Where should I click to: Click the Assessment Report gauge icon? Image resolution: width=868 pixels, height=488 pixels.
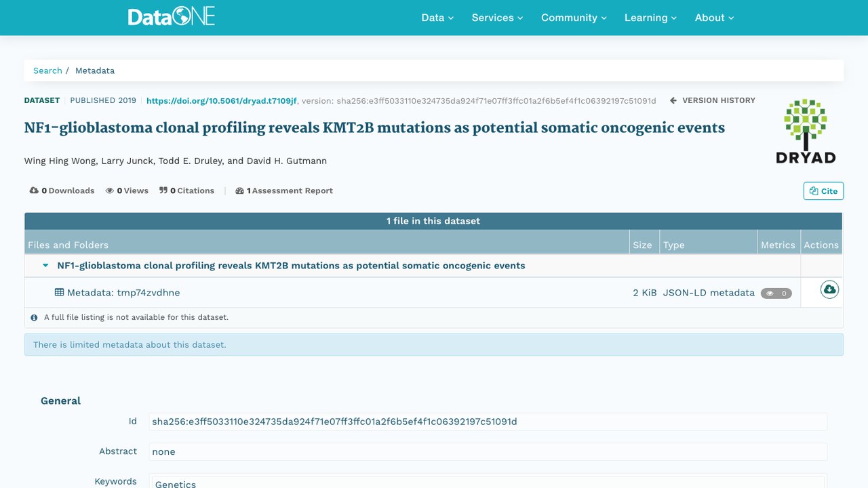tap(239, 191)
